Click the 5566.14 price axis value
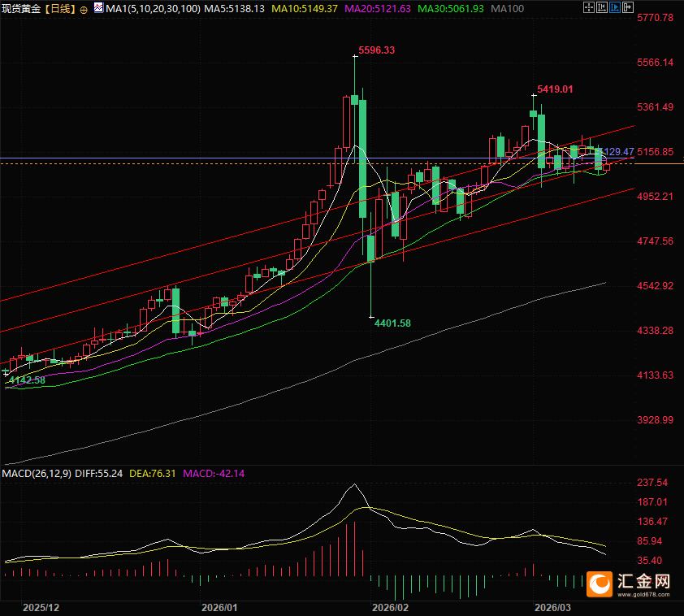684x616 pixels. click(656, 63)
